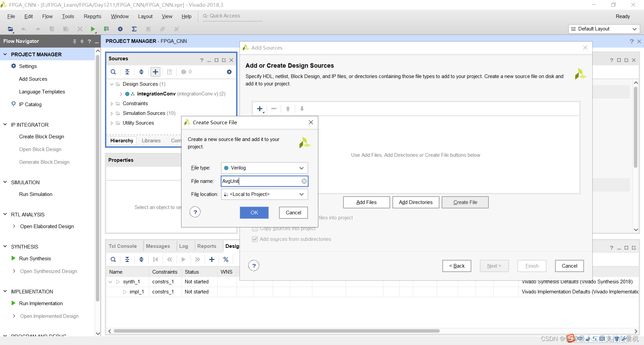
Task: Click the Back button in Add Sources wizard
Action: pyautogui.click(x=457, y=266)
